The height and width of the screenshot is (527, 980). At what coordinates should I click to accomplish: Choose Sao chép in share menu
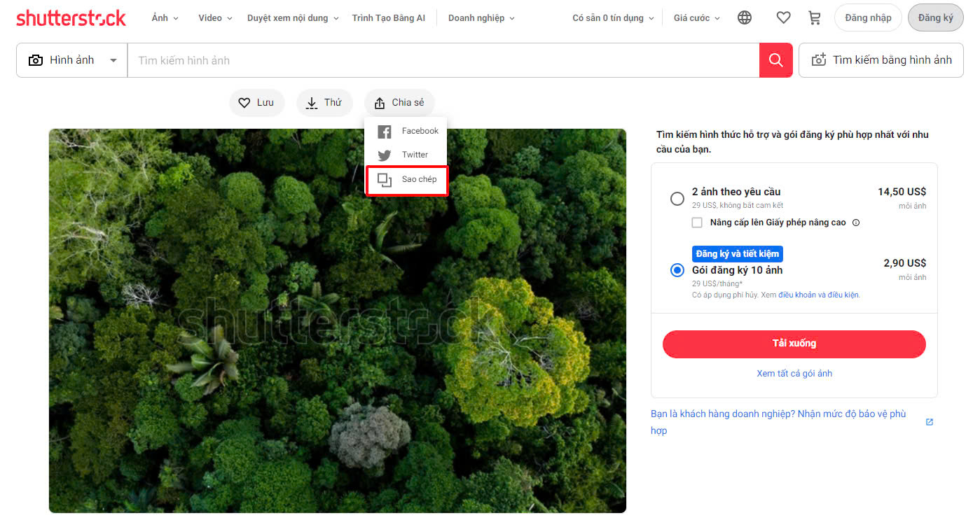406,180
